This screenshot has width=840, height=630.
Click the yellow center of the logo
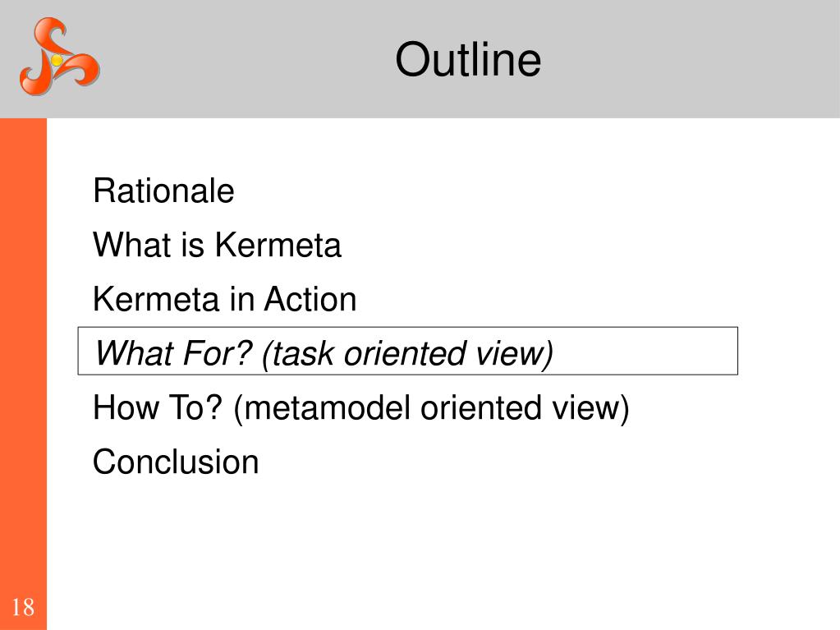[x=57, y=59]
